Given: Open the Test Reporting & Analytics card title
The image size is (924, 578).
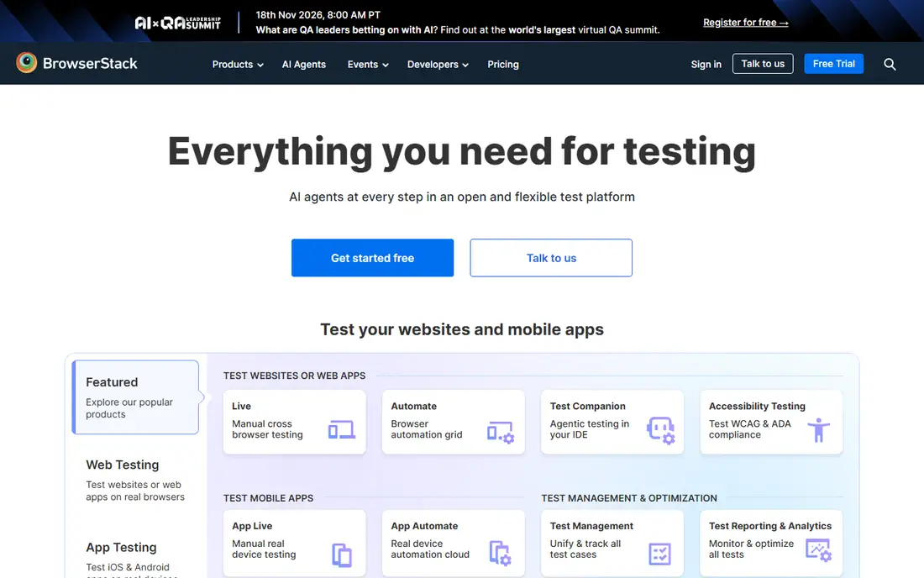Looking at the screenshot, I should click(x=769, y=526).
